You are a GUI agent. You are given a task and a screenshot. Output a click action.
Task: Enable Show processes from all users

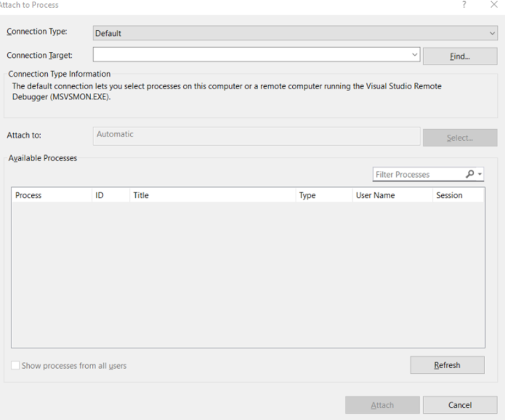pos(15,365)
